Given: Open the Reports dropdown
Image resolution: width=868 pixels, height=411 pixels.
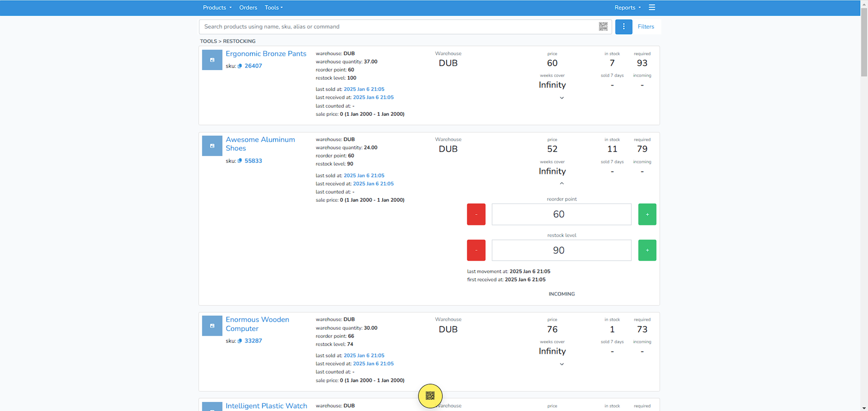Looking at the screenshot, I should click(x=627, y=7).
